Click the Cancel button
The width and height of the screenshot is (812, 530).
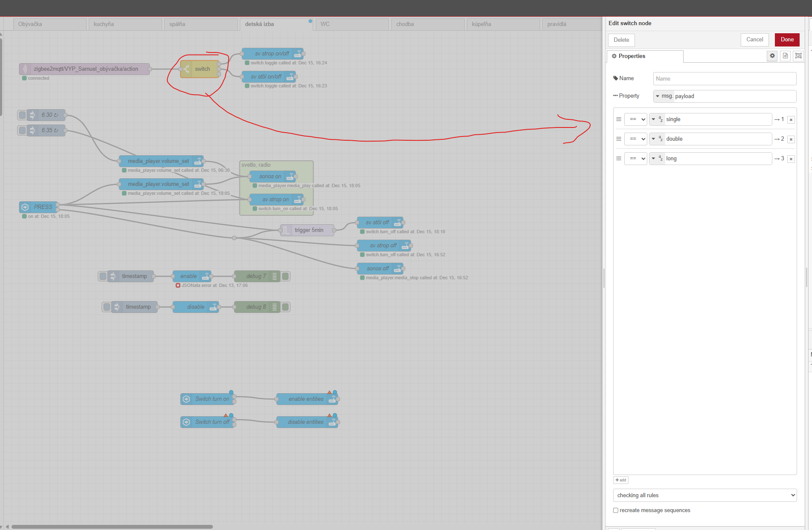click(754, 40)
